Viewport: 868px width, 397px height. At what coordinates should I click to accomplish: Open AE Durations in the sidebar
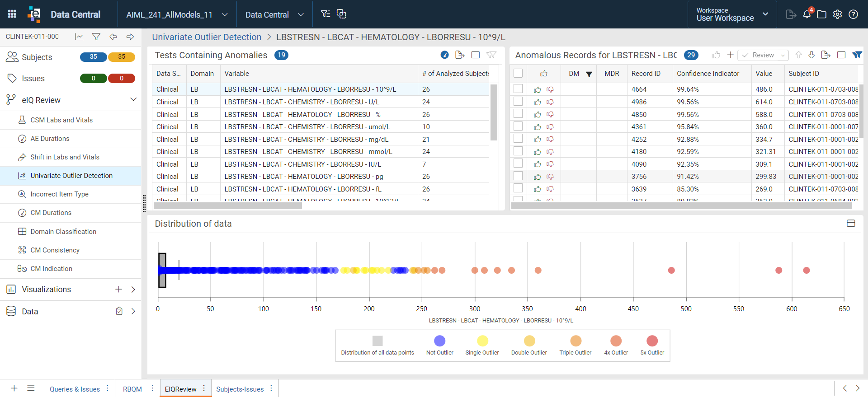(50, 139)
